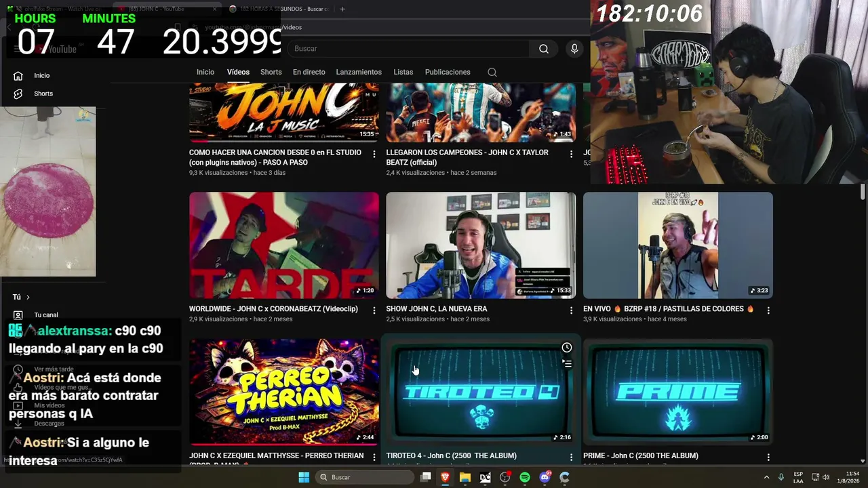Open options for EN VIVO BZRP #18 video
This screenshot has height=488, width=868.
tap(768, 310)
